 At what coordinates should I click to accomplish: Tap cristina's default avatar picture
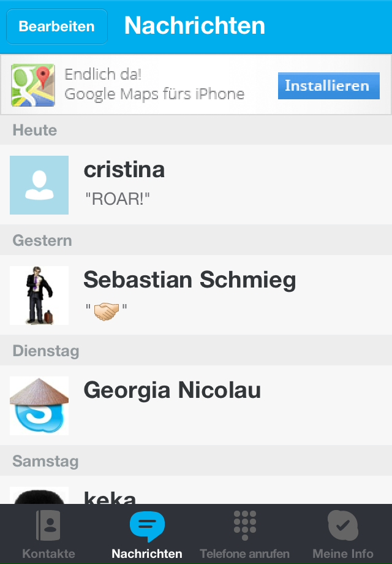(x=39, y=185)
